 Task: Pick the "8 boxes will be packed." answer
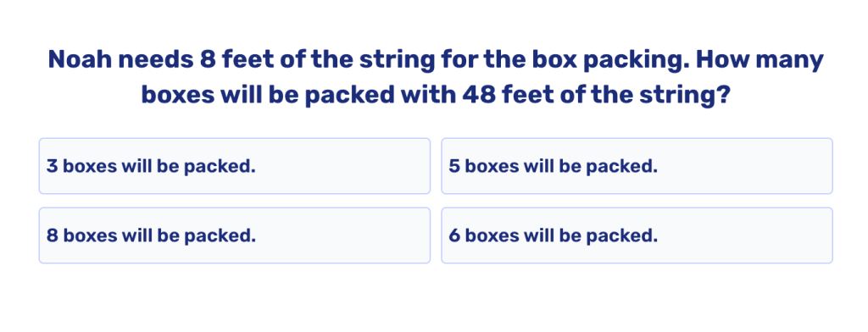234,235
